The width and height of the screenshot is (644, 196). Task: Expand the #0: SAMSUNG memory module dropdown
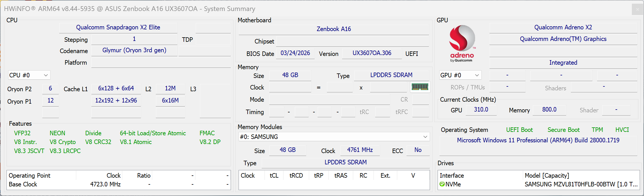pos(334,137)
